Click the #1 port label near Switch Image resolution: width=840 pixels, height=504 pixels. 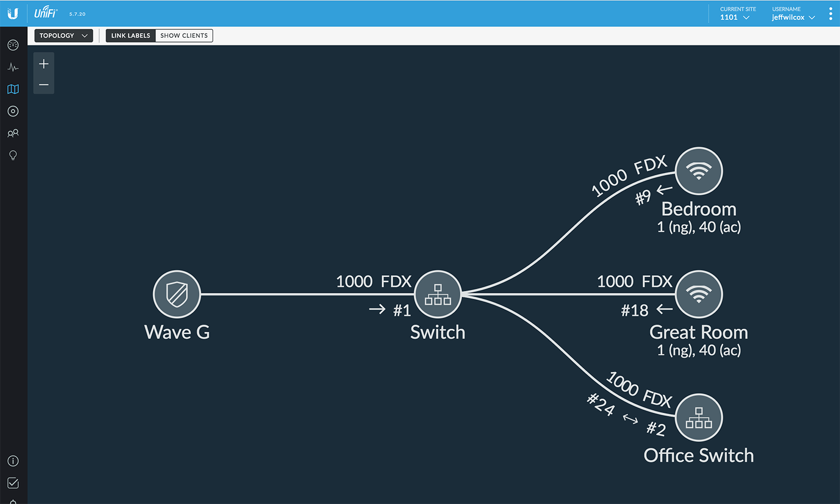pyautogui.click(x=402, y=310)
